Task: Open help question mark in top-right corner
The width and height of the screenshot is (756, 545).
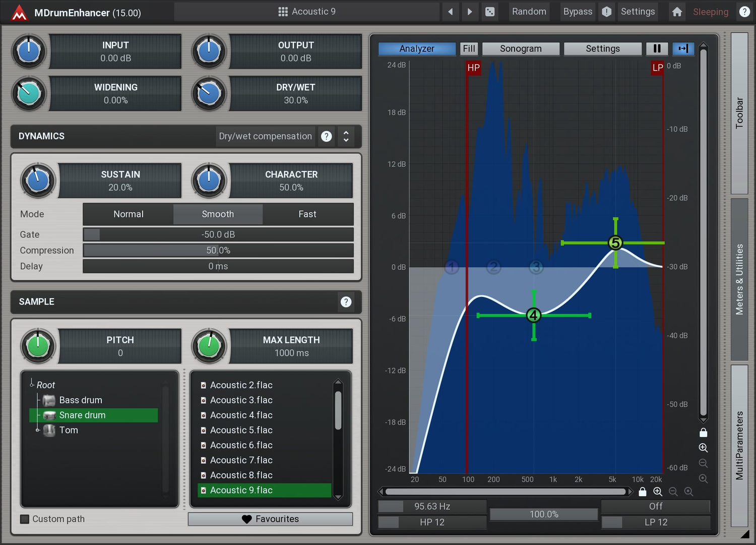Action: coord(744,12)
